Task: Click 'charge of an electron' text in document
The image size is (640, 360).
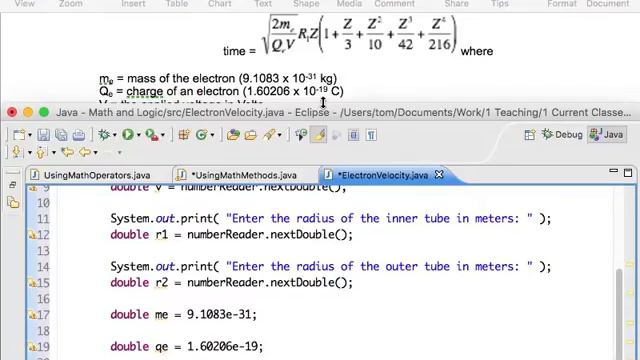Action: tap(183, 91)
